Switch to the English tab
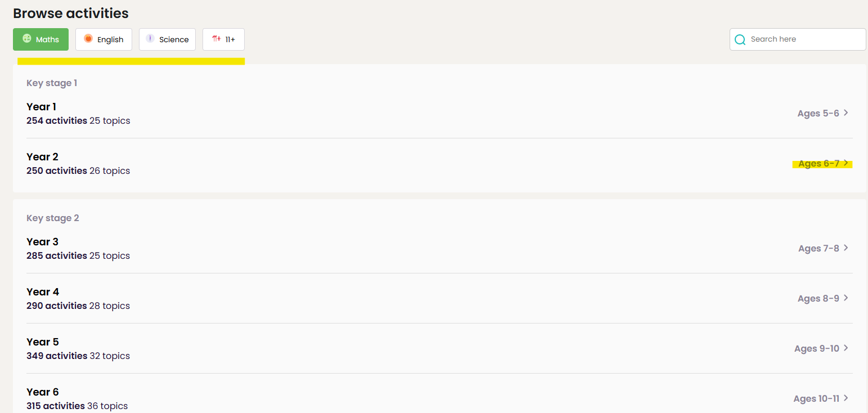The width and height of the screenshot is (868, 413). point(104,39)
